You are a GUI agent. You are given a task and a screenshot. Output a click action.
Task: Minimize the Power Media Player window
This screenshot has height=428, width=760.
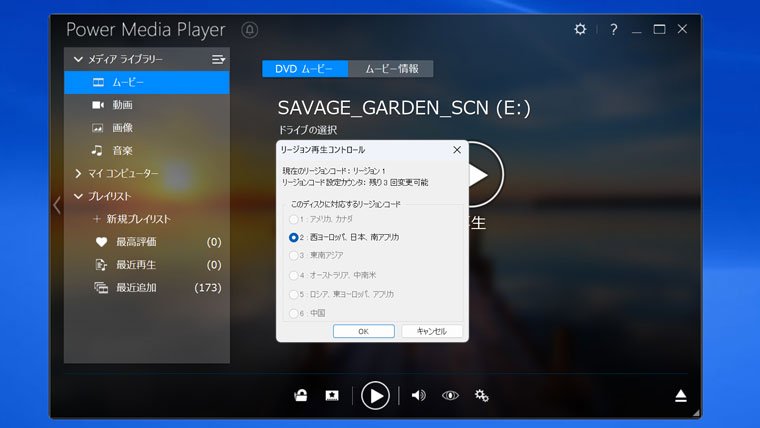(637, 31)
